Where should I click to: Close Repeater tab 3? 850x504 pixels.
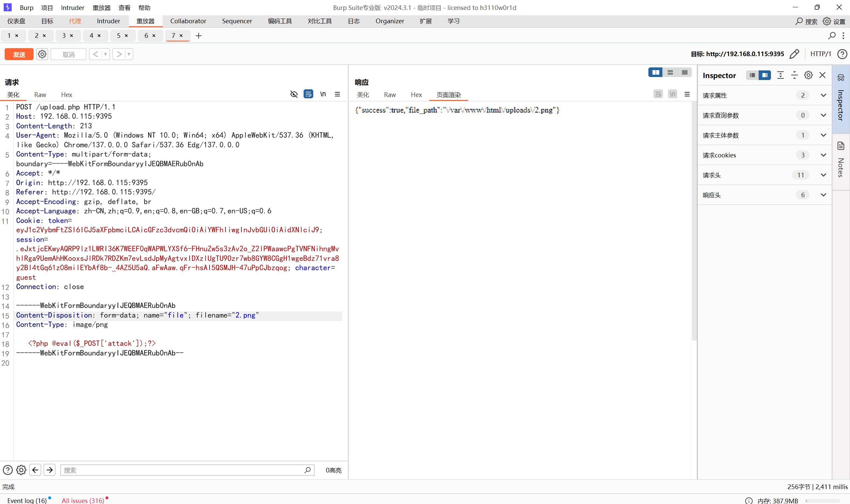tap(72, 35)
